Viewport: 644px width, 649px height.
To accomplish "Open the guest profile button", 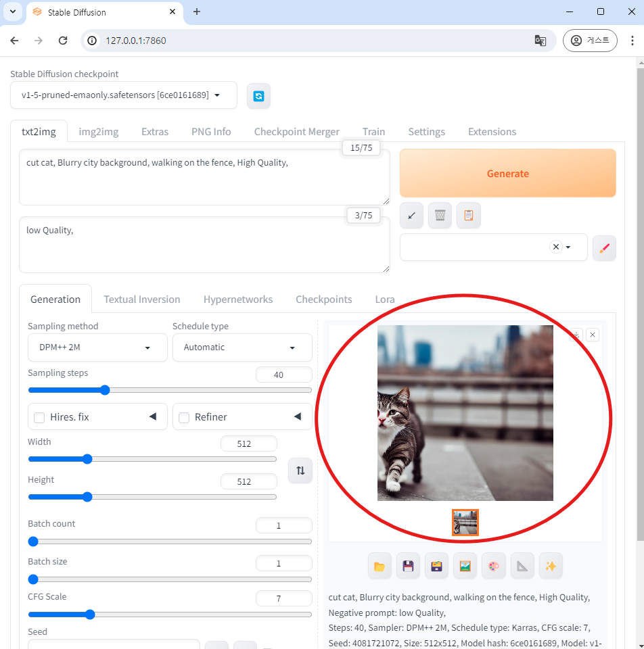I will (590, 41).
